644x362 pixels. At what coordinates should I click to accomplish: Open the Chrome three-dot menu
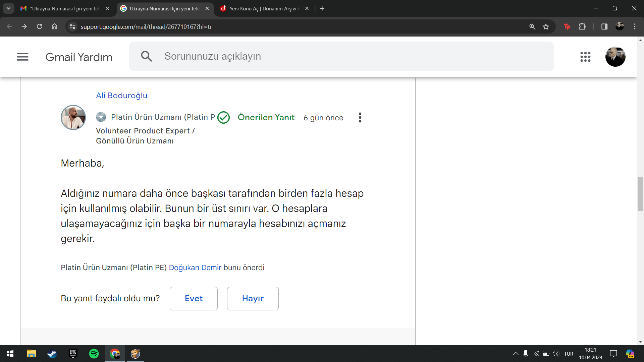tap(635, 27)
